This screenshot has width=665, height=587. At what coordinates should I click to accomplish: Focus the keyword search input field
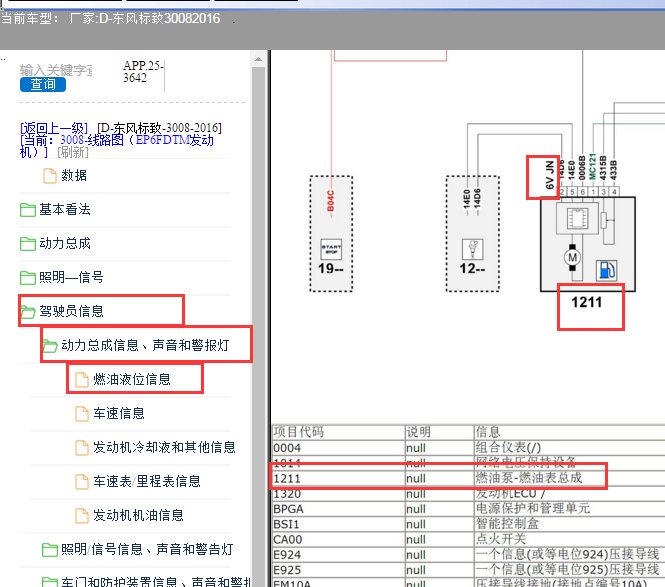[56, 70]
